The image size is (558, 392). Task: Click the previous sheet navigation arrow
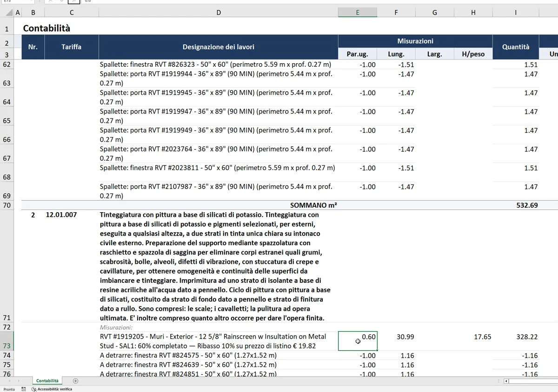[x=9, y=381]
